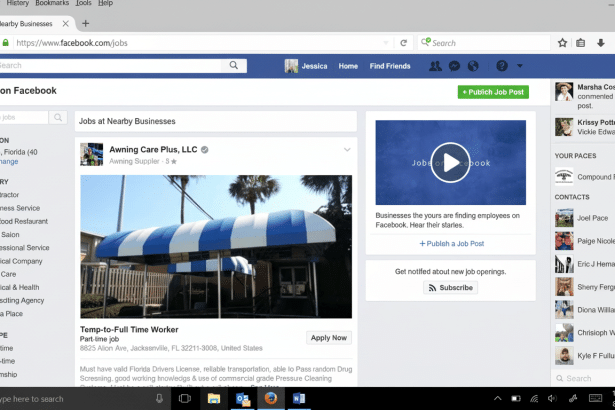Screen dimensions: 615x410
Task: Close the Nearby Businesses tab
Action: pyautogui.click(x=66, y=24)
